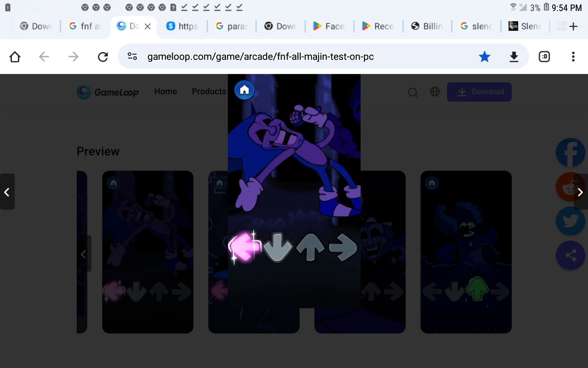This screenshot has width=588, height=368.
Task: Switch to the second 'Dowr' tab
Action: coord(280,26)
